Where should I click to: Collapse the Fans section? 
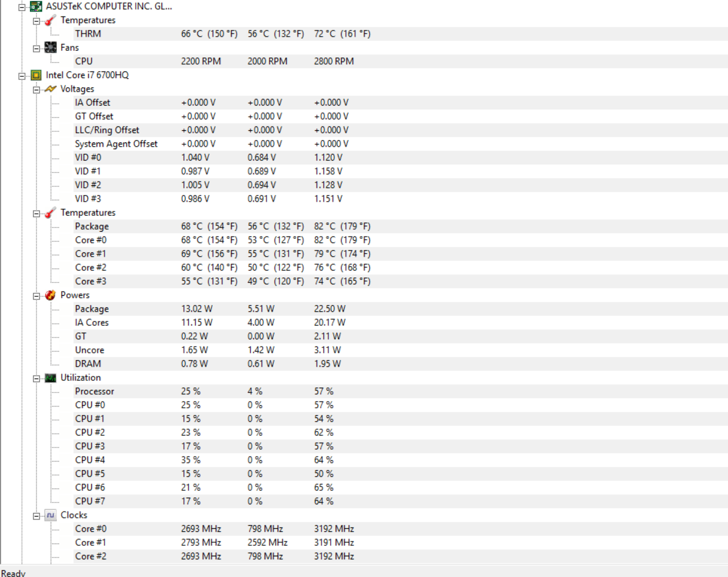point(37,48)
